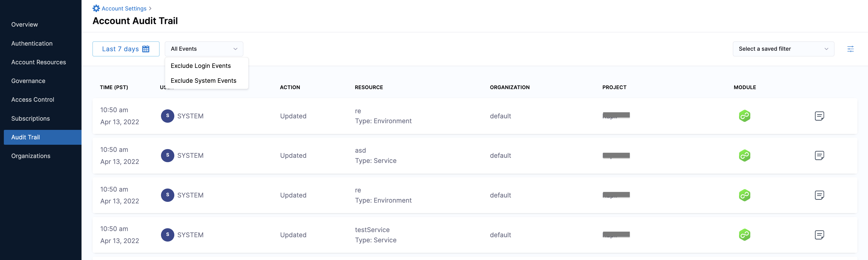This screenshot has height=260, width=868.
Task: Open the Governance menu item
Action: coord(28,80)
